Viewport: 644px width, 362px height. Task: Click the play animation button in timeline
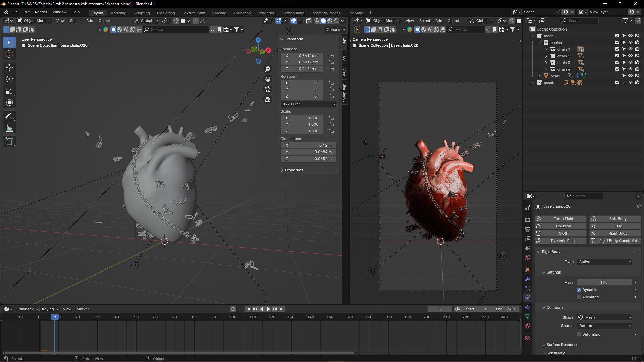click(268, 309)
